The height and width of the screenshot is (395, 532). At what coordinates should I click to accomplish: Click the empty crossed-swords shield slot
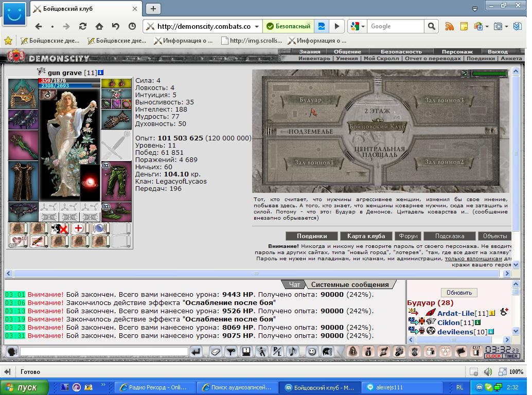point(116,145)
